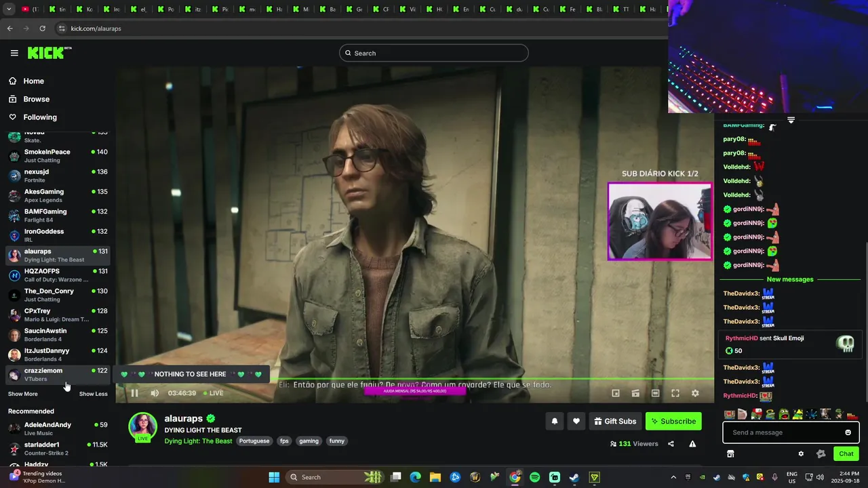The image size is (868, 488).
Task: Open The_Don_Conry channel from sidebar
Action: [x=58, y=295]
